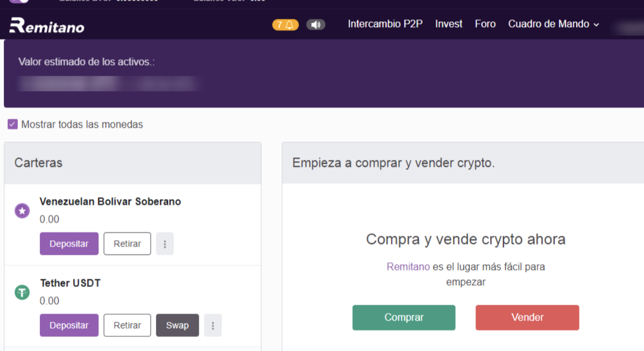
Task: Click Retirar for Tether USDT
Action: pyautogui.click(x=127, y=326)
